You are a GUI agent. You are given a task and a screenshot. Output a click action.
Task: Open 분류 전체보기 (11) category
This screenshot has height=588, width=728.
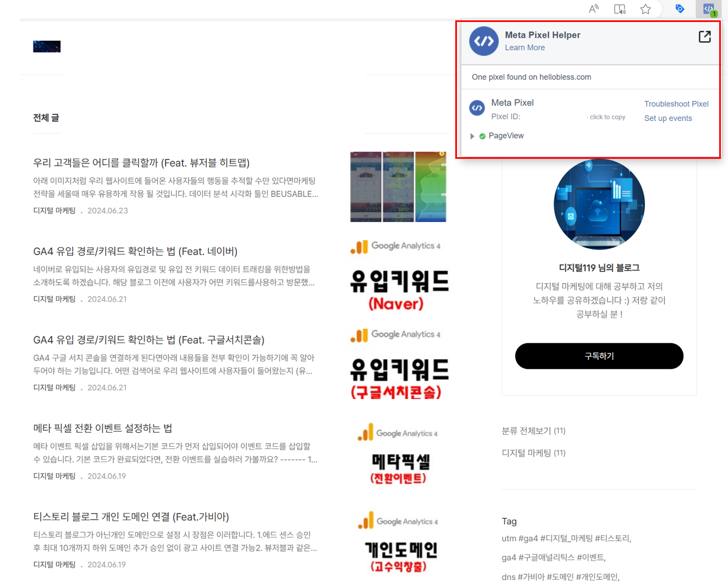(x=533, y=431)
